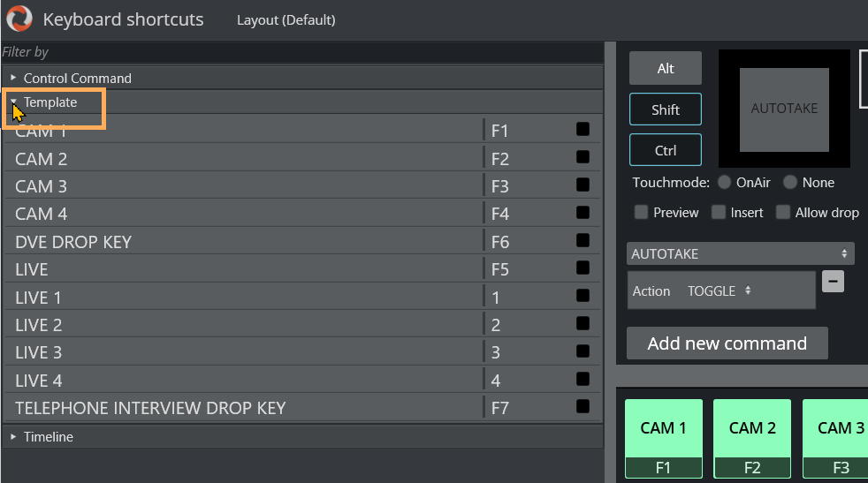Viewport: 868px width, 483px height.
Task: Select the OnAir touchmode radio button
Action: 725,183
